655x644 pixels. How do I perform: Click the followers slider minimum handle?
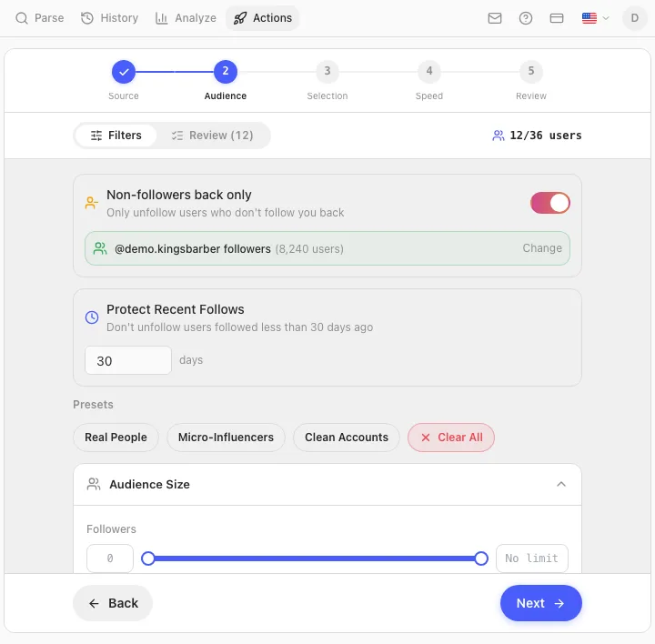[x=148, y=558]
